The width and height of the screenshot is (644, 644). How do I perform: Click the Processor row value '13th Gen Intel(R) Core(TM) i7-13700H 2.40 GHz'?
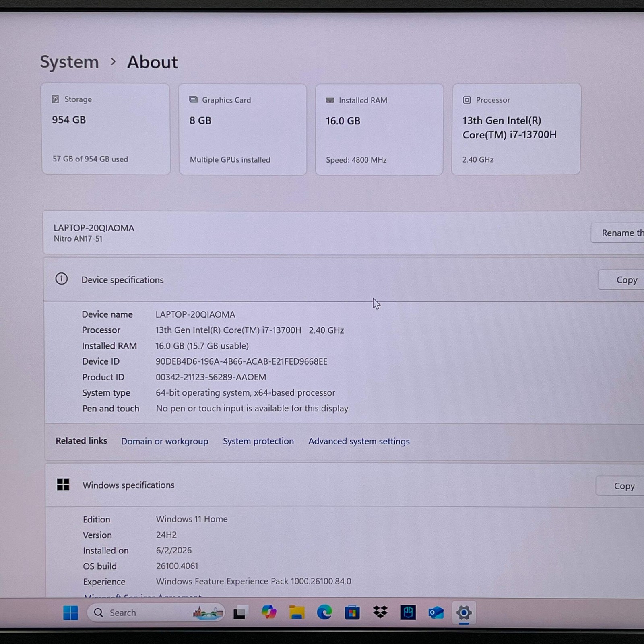pyautogui.click(x=250, y=330)
